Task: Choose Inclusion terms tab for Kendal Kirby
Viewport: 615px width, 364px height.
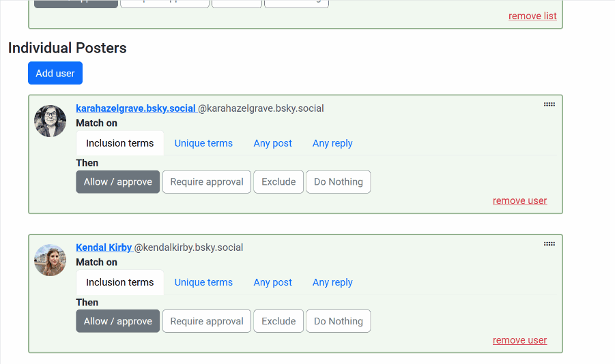Action: point(120,282)
